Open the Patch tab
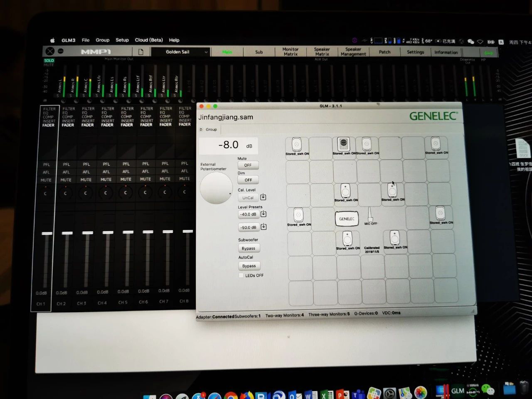 (385, 52)
